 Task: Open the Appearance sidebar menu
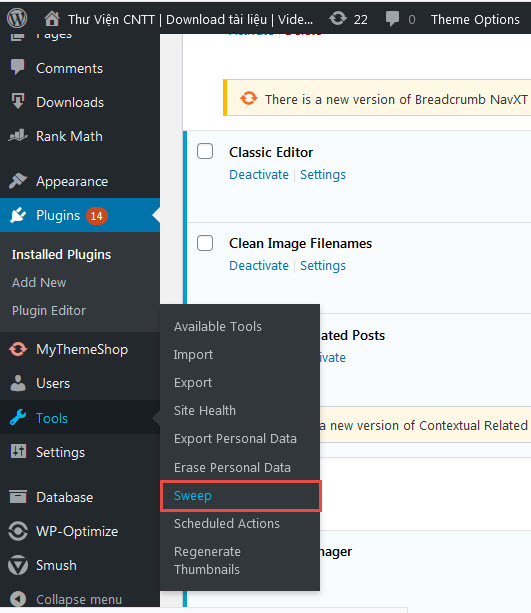[x=72, y=181]
